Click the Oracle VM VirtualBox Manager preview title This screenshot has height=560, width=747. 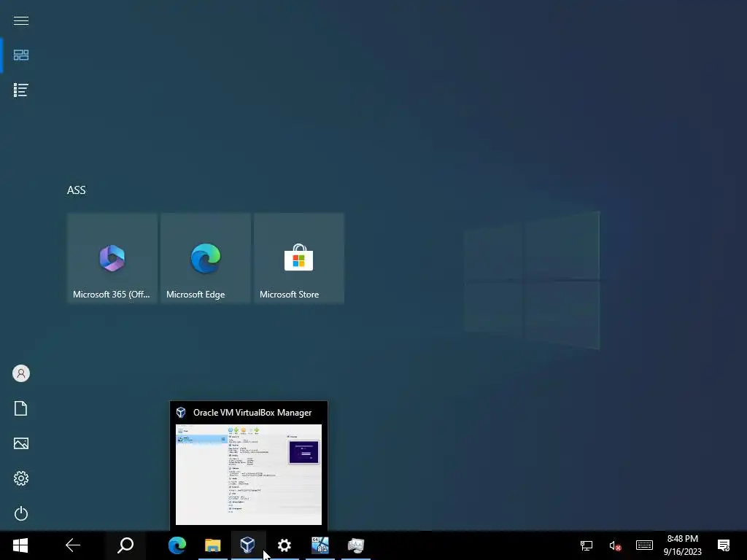252,413
